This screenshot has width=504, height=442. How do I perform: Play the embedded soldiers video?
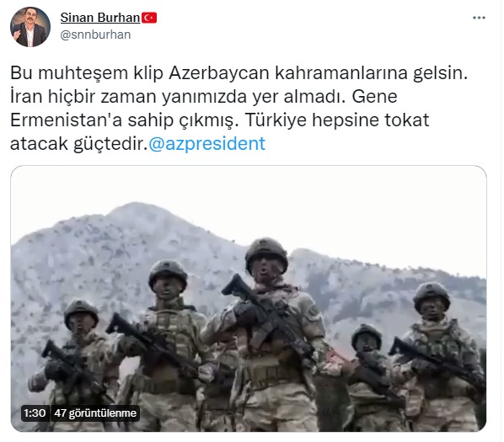(x=249, y=299)
